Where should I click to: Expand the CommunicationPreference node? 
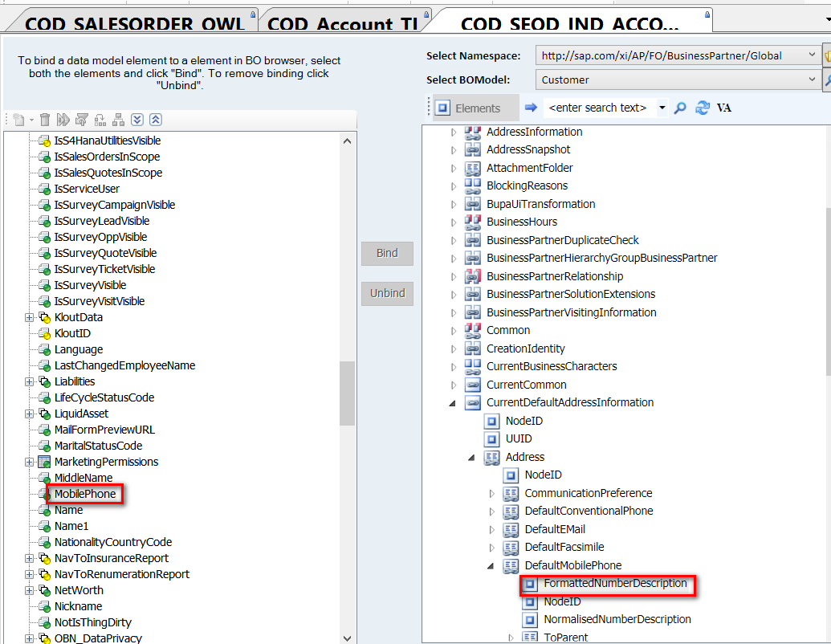point(492,494)
